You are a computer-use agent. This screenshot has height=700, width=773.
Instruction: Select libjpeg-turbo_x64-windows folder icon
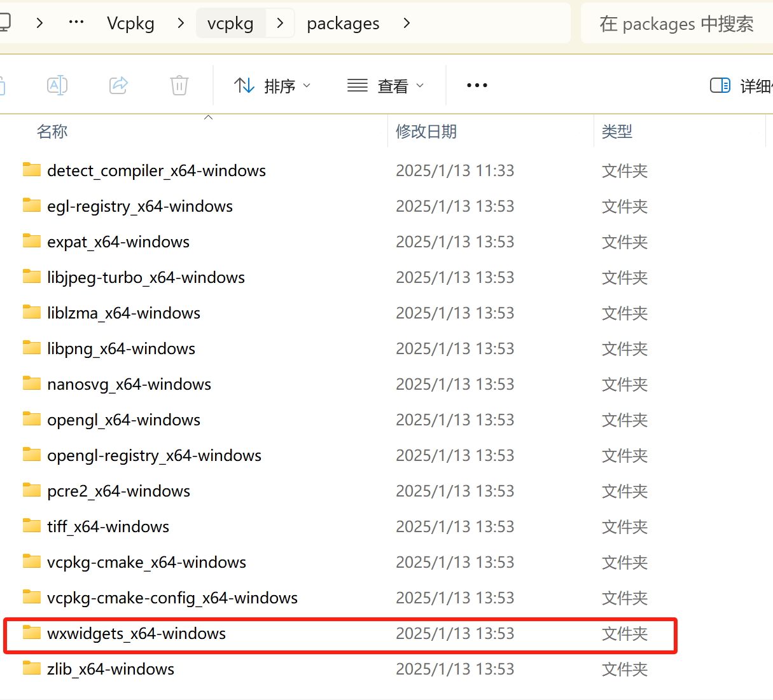(32, 277)
